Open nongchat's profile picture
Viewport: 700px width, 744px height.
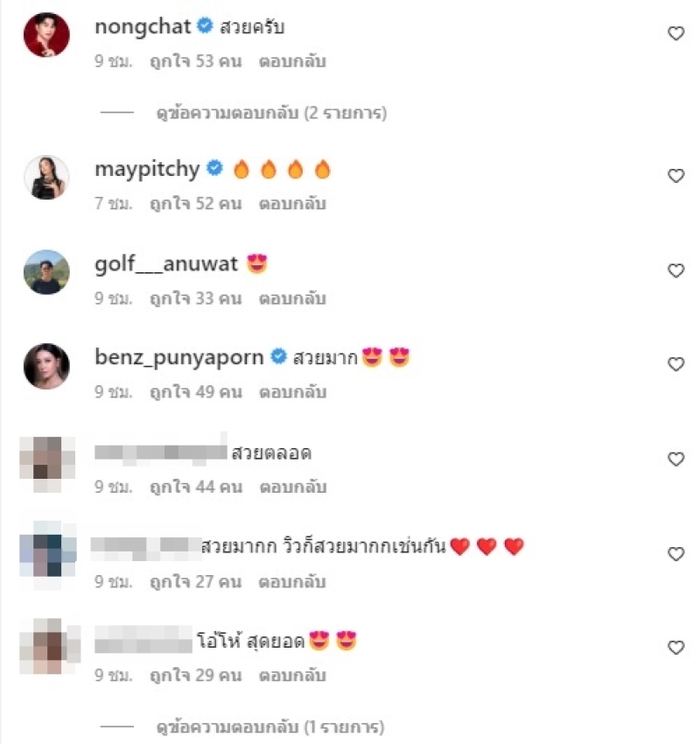click(46, 35)
